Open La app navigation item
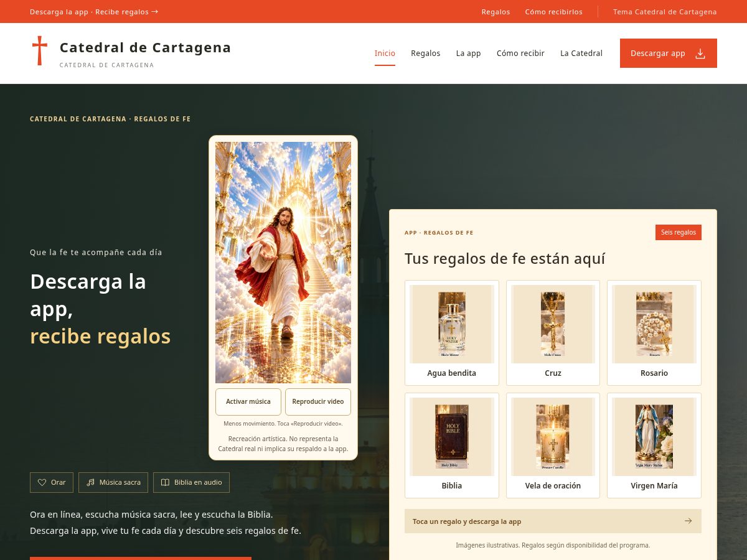Image resolution: width=747 pixels, height=560 pixels. point(469,54)
